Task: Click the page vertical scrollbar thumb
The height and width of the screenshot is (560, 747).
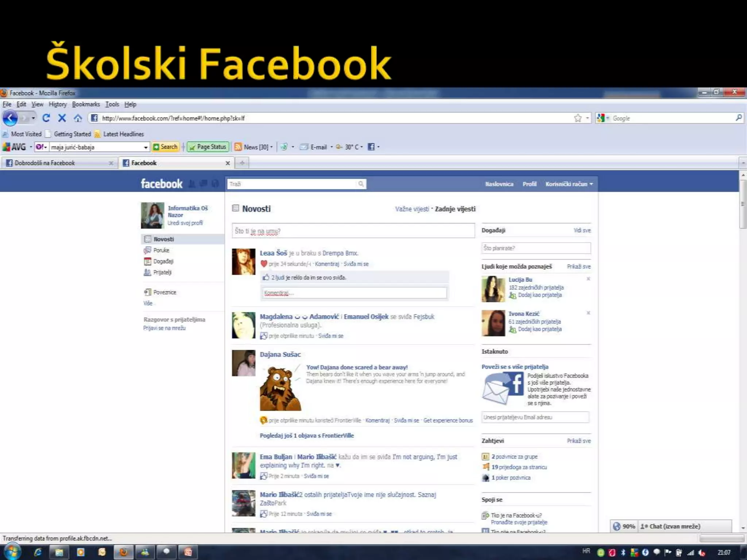Action: (743, 204)
